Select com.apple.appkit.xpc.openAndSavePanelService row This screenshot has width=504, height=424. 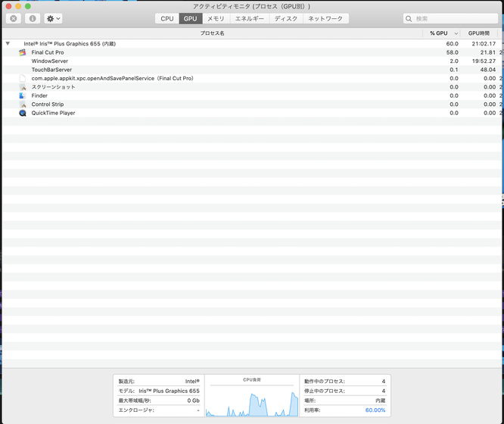click(252, 78)
